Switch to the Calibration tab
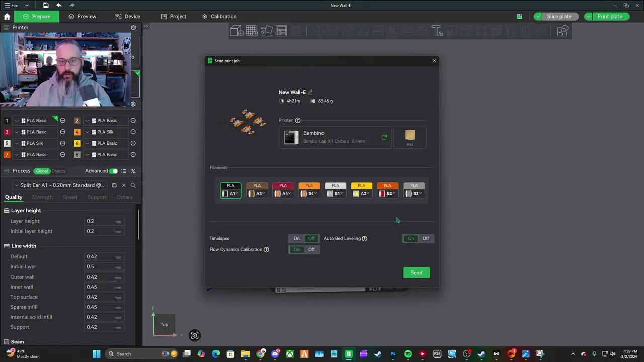The width and height of the screenshot is (644, 362). [x=219, y=16]
